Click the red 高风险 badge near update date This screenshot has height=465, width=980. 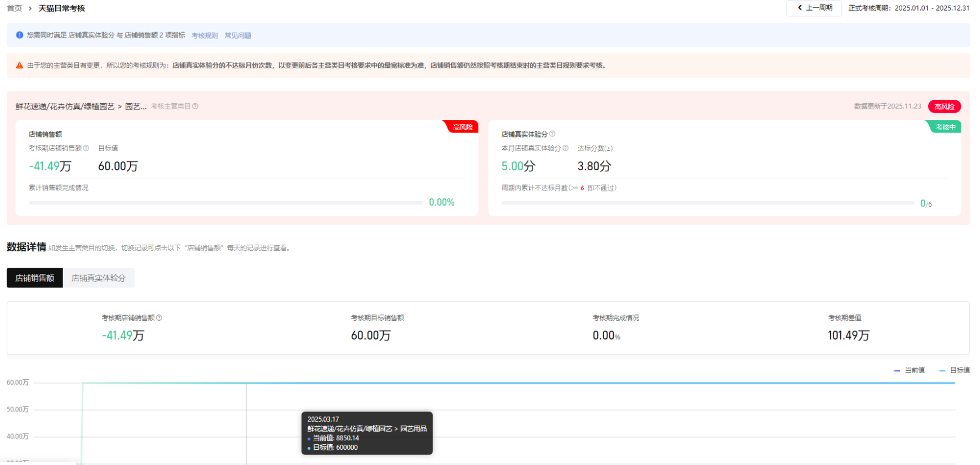click(944, 107)
